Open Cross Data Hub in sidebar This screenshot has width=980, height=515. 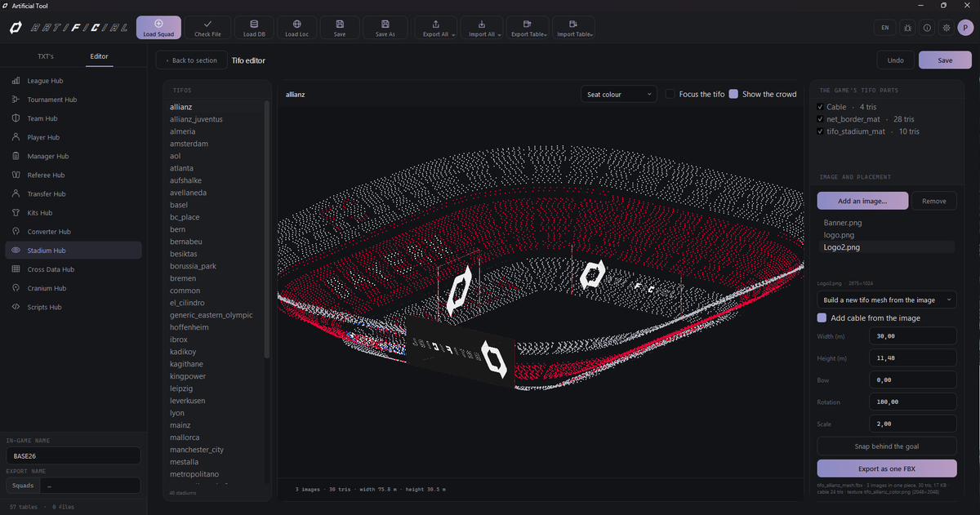(73, 269)
